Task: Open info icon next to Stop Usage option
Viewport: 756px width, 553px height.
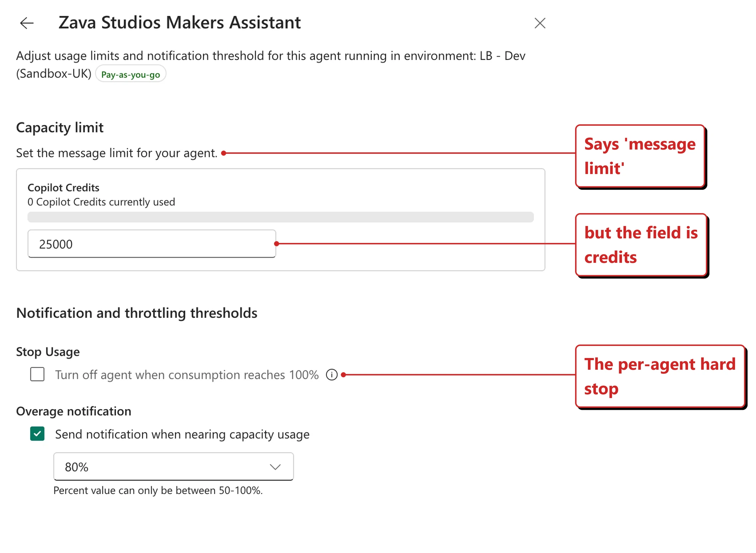Action: [x=331, y=375]
